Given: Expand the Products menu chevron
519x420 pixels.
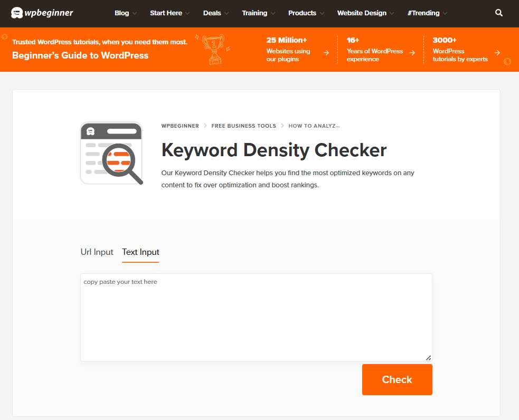Looking at the screenshot, I should pos(322,14).
